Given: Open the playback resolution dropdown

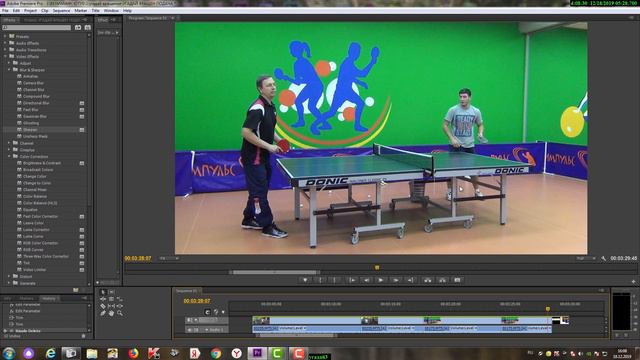Looking at the screenshot, I should pos(586,258).
